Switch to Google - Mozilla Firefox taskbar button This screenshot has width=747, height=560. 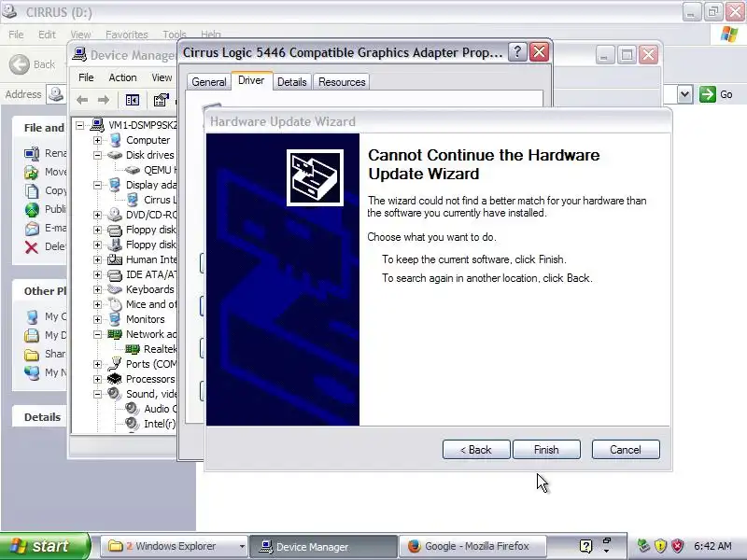coord(472,546)
